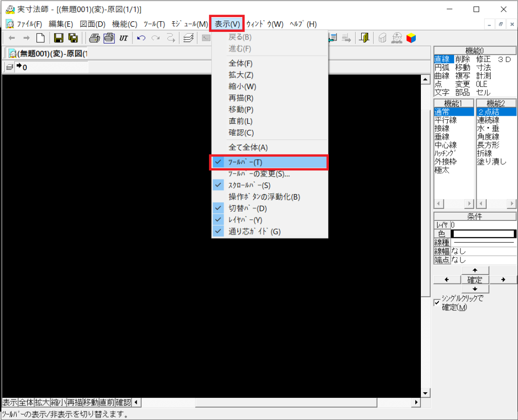Screen dimensions: 518x420
Task: Open layer settings from the toolbar stack icon
Action: [188, 38]
